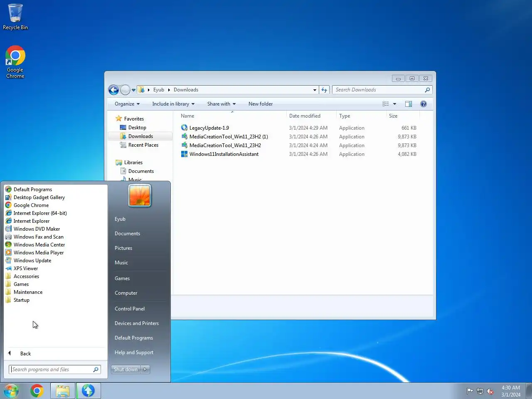Click the Start orb button
Screen dimensions: 532x399
tap(11, 391)
